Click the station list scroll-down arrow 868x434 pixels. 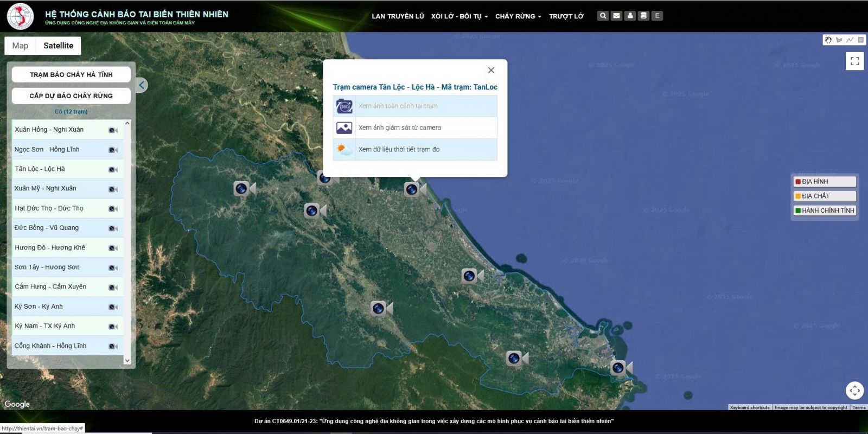[127, 360]
